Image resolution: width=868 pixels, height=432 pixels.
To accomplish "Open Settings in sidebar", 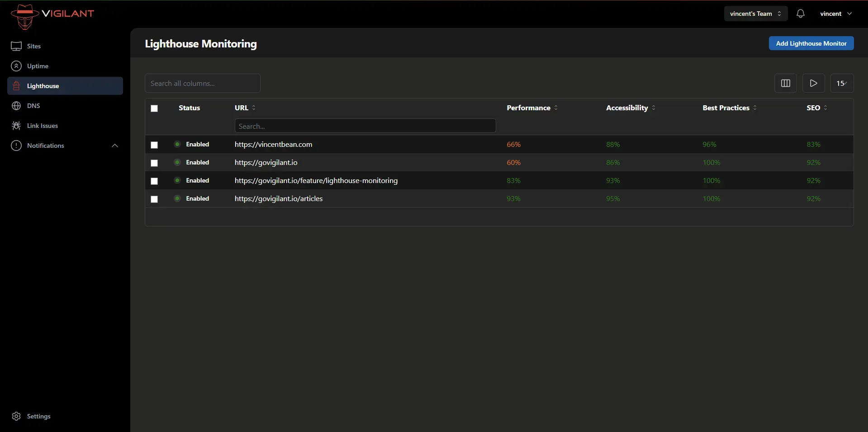I will click(x=65, y=416).
